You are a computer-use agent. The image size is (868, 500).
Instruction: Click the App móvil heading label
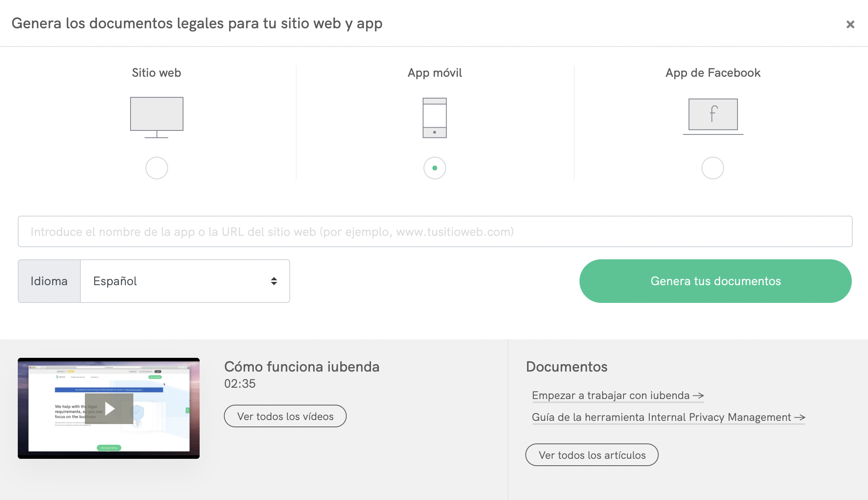(x=434, y=73)
